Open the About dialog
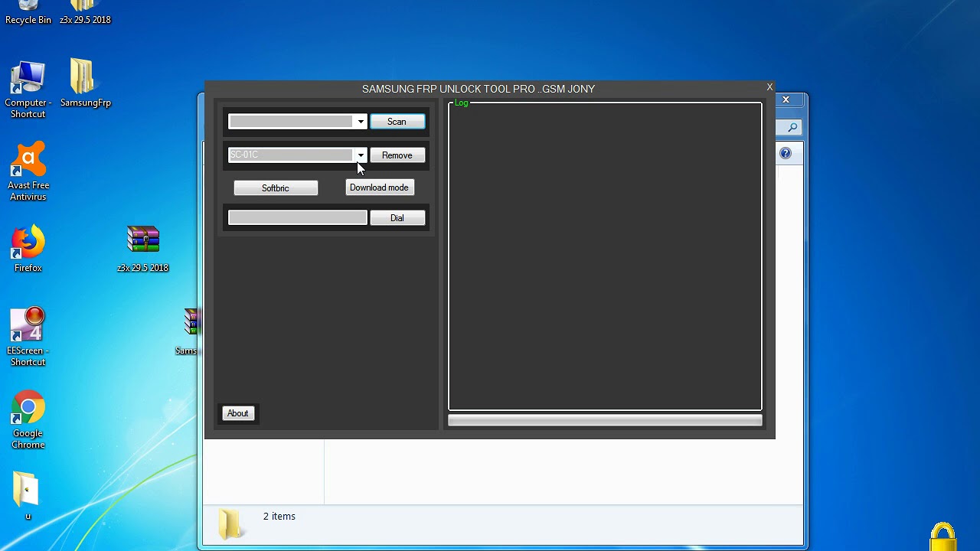980x551 pixels. click(237, 413)
